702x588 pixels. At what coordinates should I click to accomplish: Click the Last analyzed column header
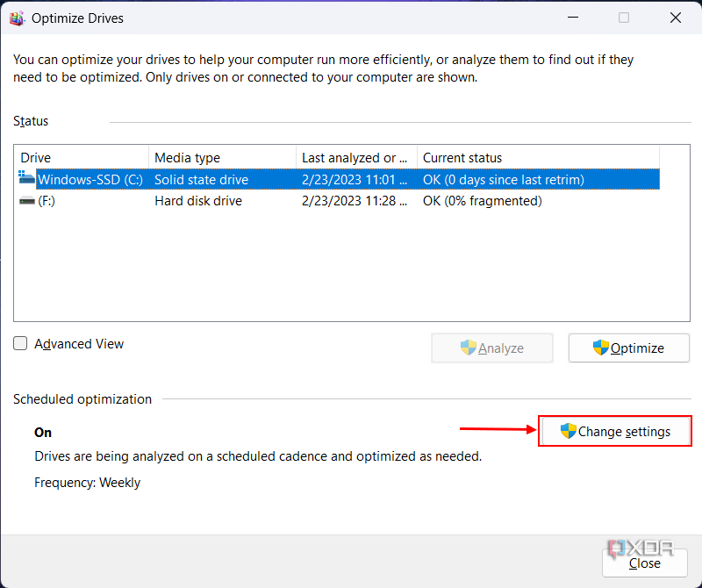click(355, 158)
